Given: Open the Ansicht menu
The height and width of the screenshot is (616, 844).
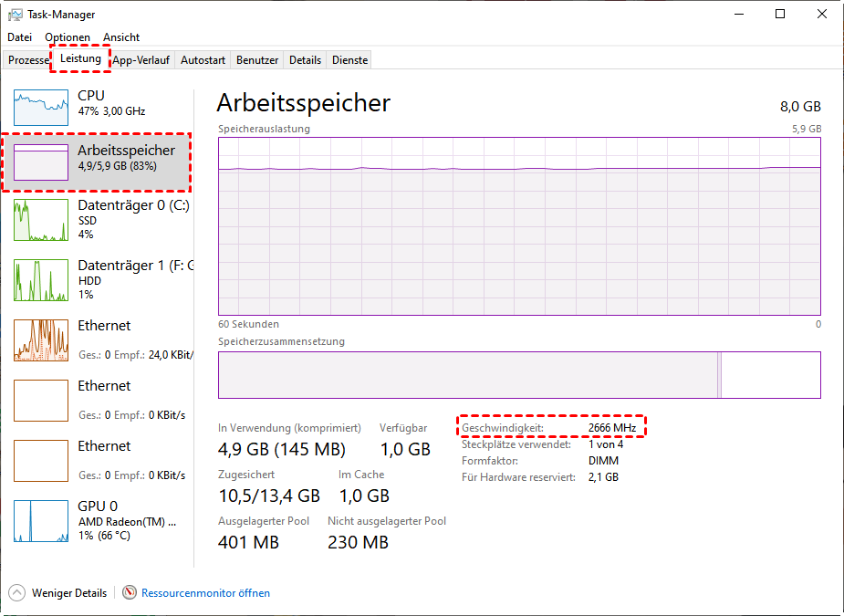Looking at the screenshot, I should 121,37.
